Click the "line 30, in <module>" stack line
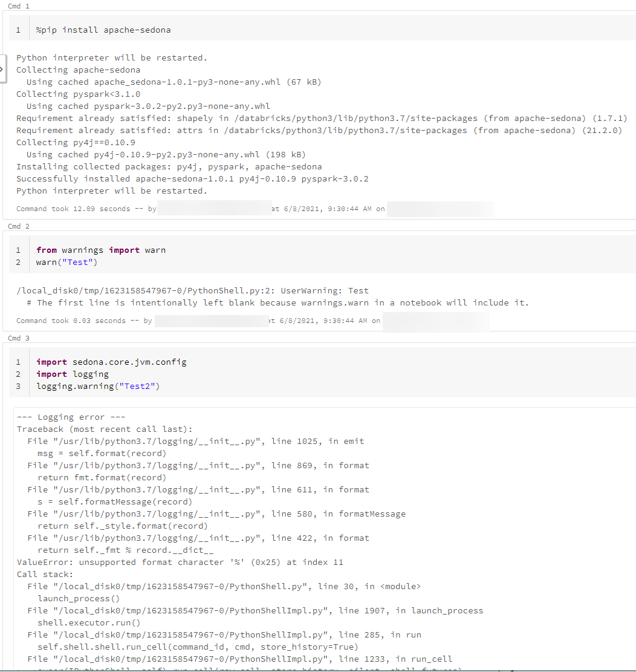636x672 pixels. point(224,586)
